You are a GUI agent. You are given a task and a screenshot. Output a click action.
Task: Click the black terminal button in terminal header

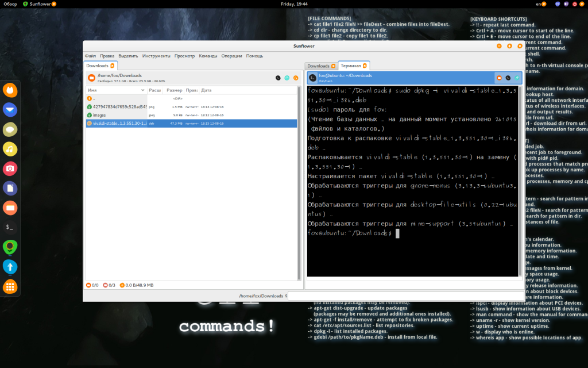tap(508, 78)
